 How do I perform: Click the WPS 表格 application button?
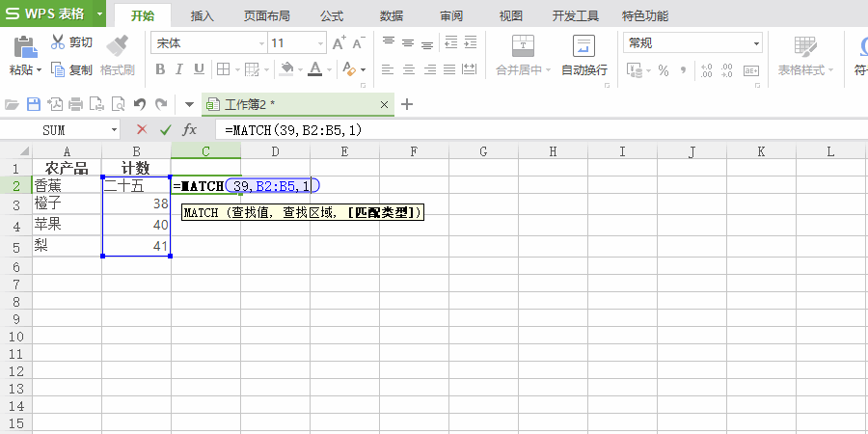pyautogui.click(x=46, y=14)
